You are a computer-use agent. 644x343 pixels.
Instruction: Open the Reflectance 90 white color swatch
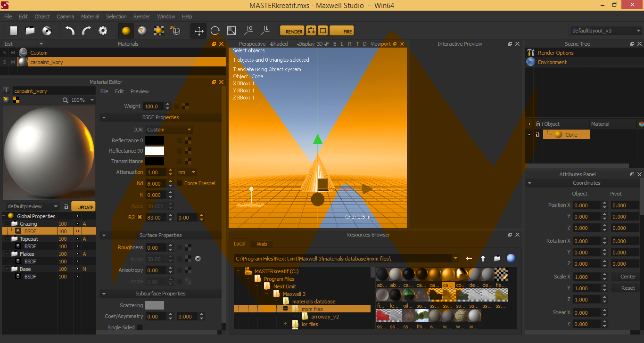coord(155,151)
